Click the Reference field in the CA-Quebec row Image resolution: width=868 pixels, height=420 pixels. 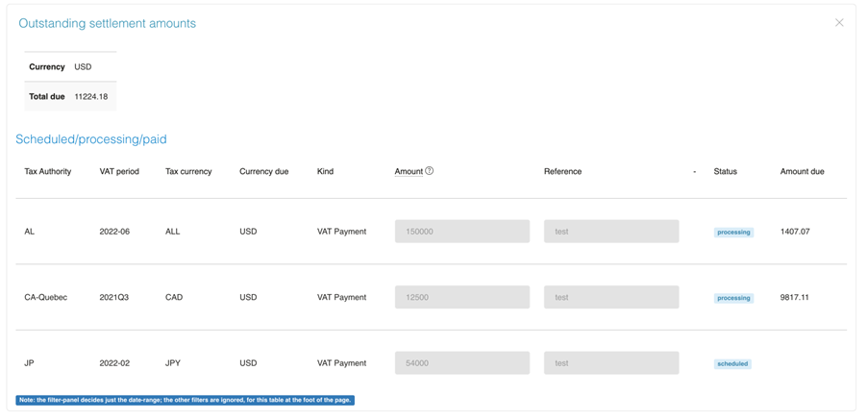click(x=611, y=297)
